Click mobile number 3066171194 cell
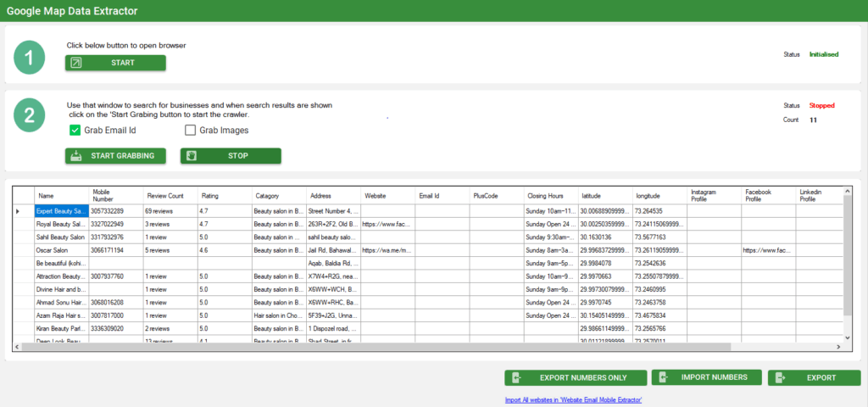The width and height of the screenshot is (868, 407). click(116, 250)
